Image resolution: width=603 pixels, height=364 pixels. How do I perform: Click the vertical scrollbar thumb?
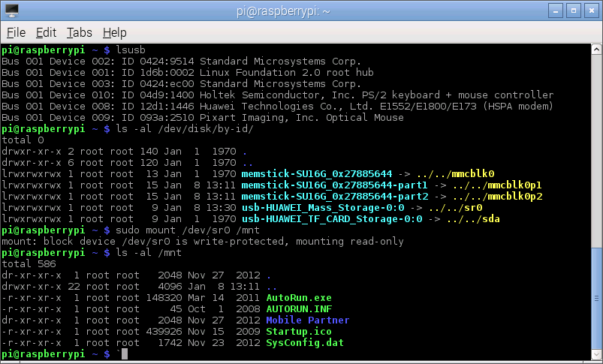(596, 298)
